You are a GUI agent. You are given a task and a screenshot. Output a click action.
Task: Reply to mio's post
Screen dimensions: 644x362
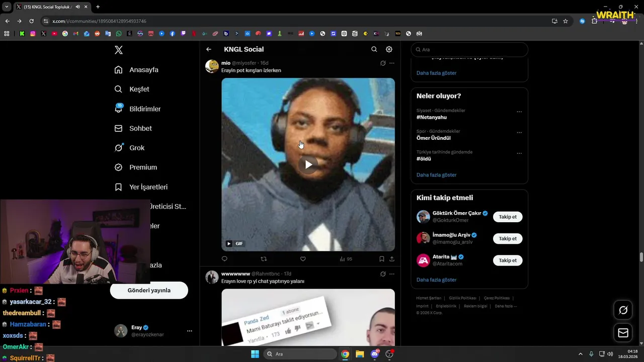coord(224,259)
